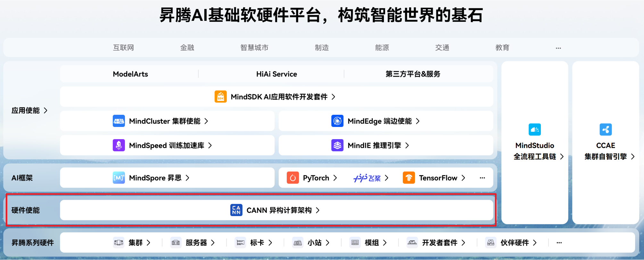Open the 服务器 hardware link
644x260 pixels.
(196, 243)
